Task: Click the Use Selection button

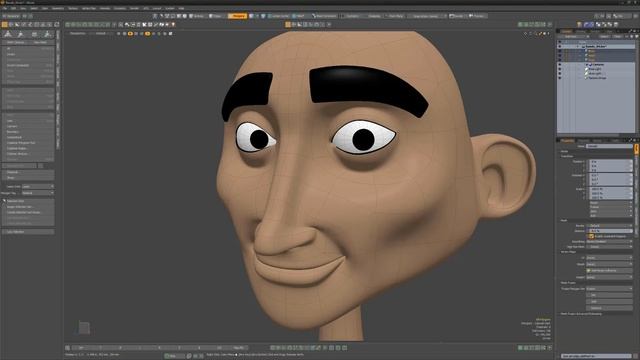Action: (28, 232)
